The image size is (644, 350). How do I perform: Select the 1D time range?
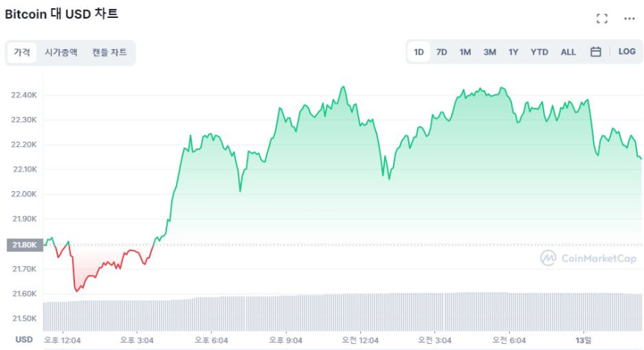coord(419,52)
